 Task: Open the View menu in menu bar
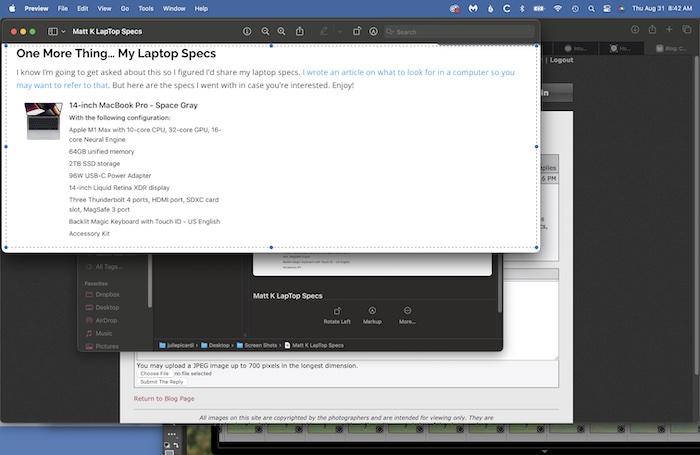pyautogui.click(x=103, y=7)
